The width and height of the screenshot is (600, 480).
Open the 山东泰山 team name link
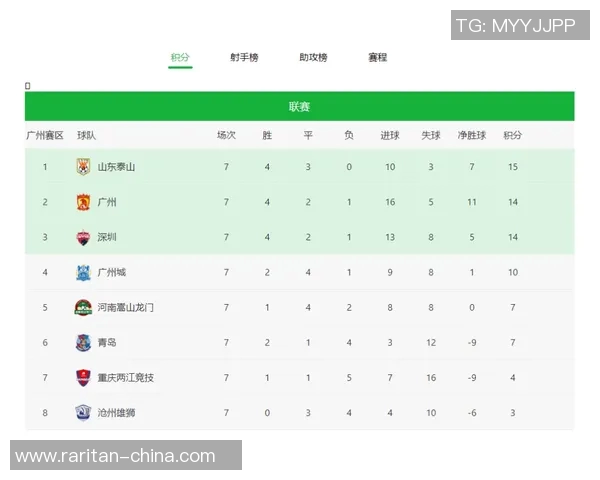point(116,167)
